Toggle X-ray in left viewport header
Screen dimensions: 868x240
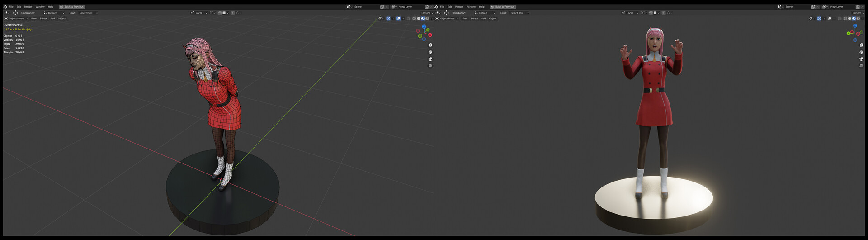click(x=409, y=19)
